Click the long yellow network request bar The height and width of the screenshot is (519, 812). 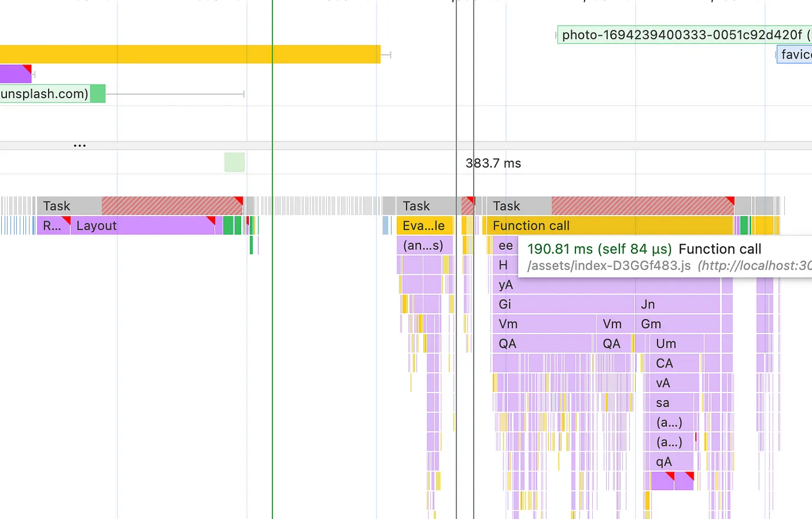tap(190, 54)
